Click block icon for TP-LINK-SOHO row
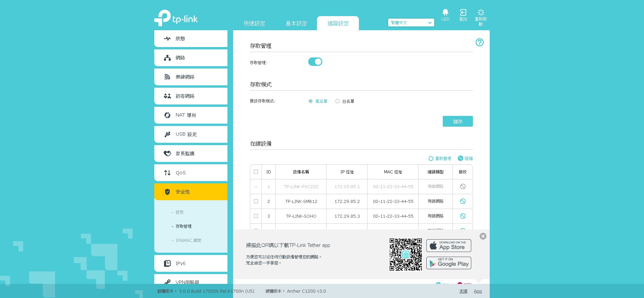Screen dimensions: 644x298 [463, 216]
